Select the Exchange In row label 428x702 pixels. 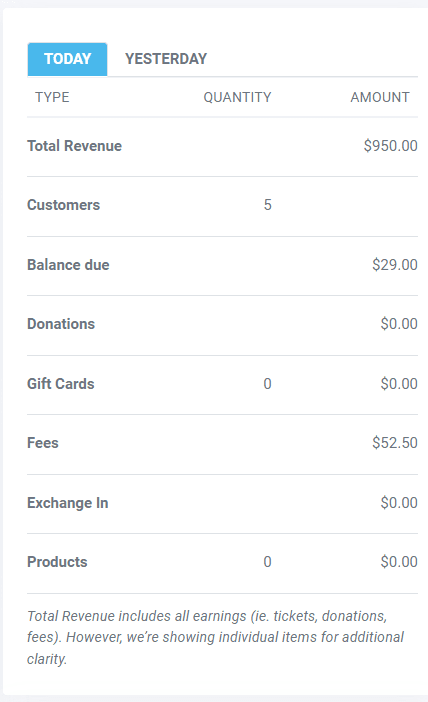68,503
